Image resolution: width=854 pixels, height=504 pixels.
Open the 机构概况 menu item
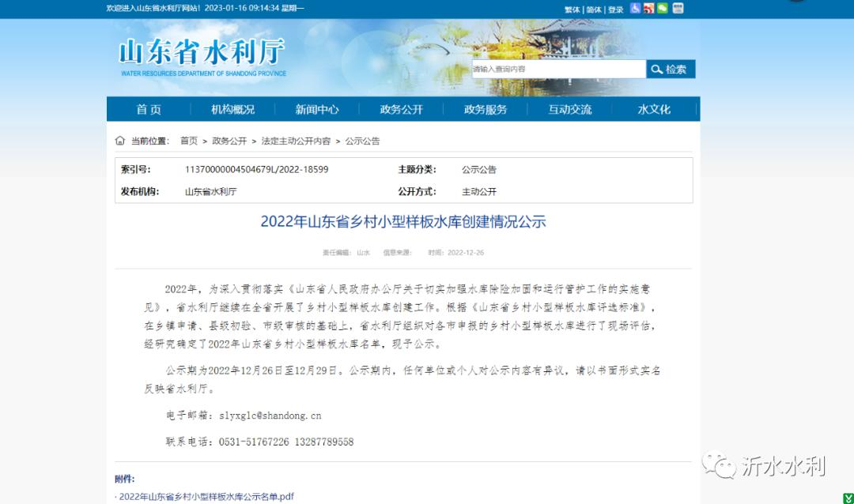click(x=232, y=110)
